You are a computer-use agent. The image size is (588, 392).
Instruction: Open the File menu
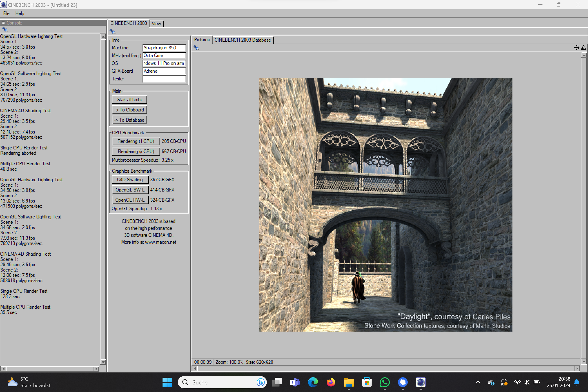[6, 13]
